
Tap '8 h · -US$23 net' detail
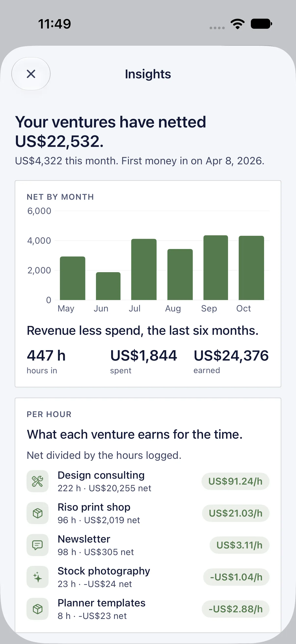92,616
